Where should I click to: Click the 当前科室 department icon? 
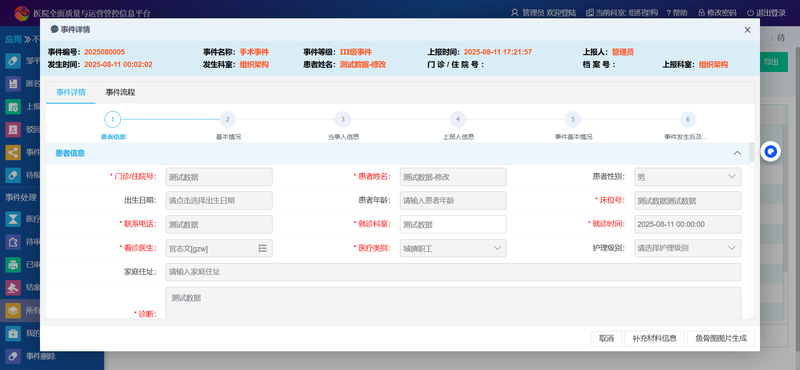(590, 13)
